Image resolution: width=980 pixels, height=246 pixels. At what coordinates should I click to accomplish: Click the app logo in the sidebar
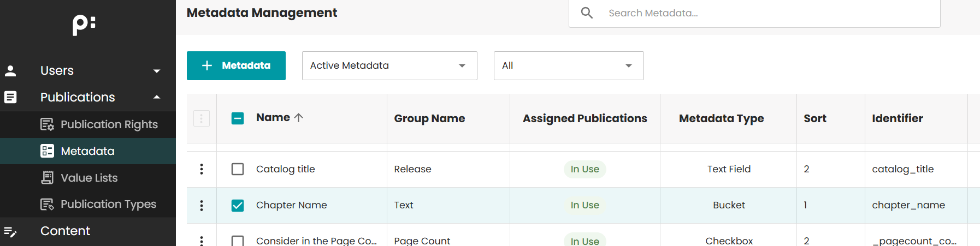tap(84, 25)
